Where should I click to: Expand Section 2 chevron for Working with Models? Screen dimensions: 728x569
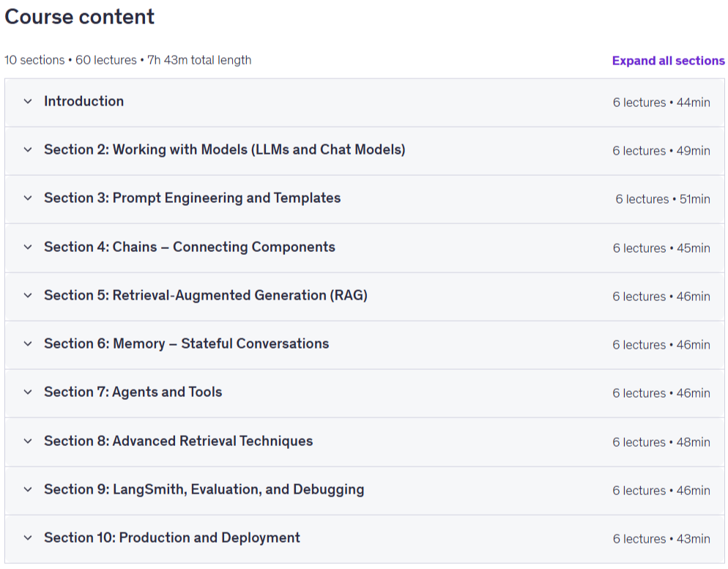coord(28,149)
